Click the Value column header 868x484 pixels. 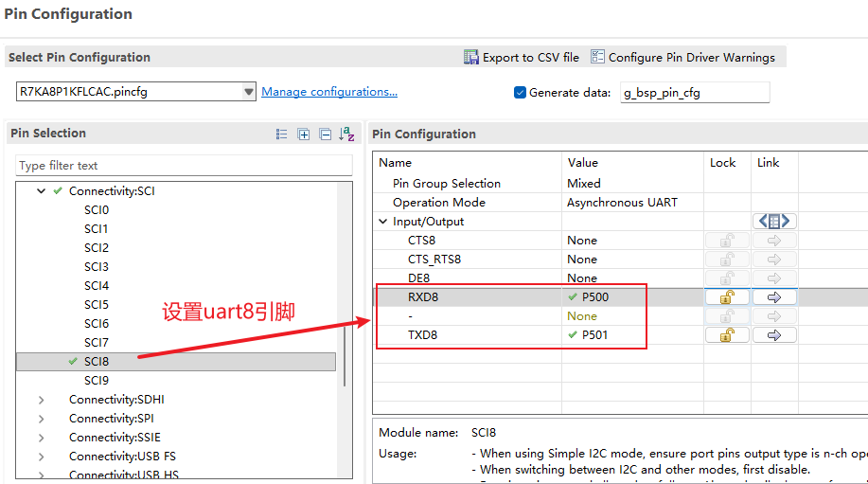click(583, 163)
